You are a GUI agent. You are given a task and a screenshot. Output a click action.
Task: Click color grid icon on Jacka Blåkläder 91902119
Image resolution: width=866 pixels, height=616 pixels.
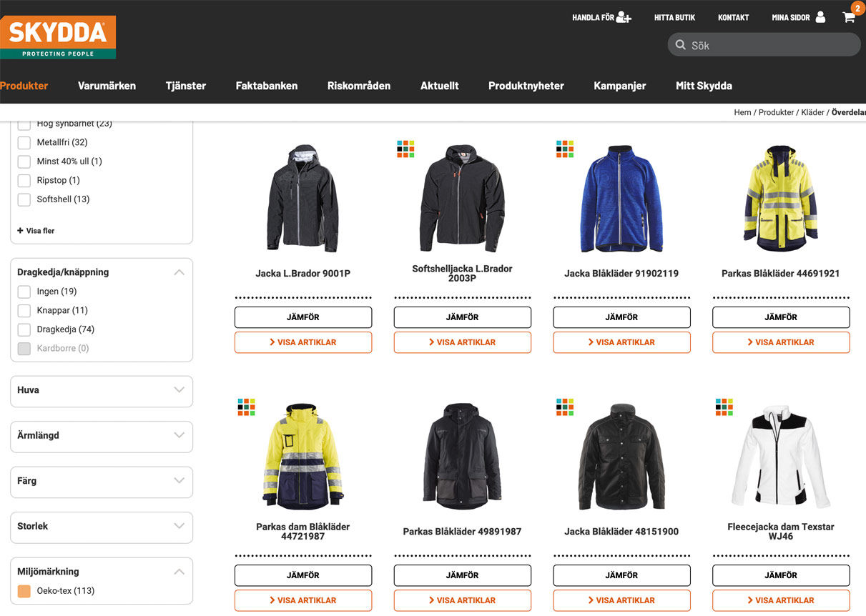[565, 149]
